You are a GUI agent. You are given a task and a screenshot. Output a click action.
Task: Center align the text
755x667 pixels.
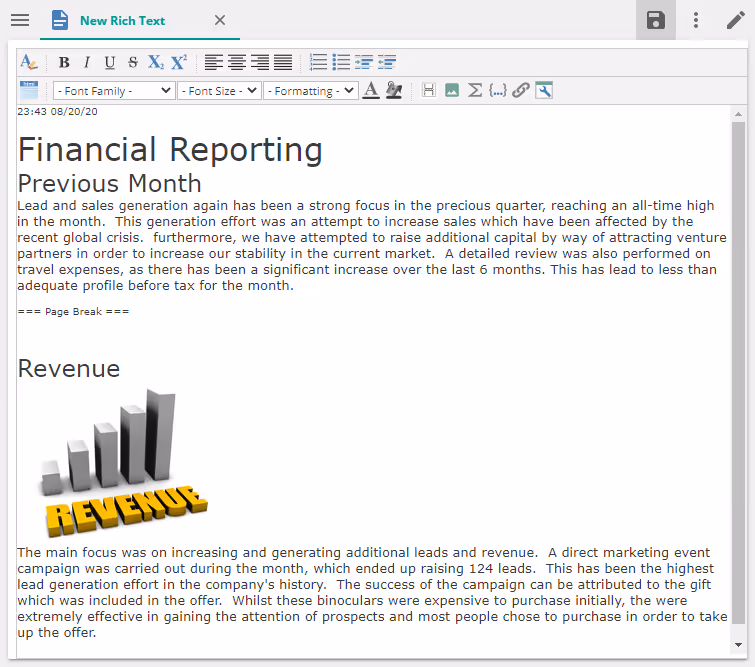click(237, 63)
